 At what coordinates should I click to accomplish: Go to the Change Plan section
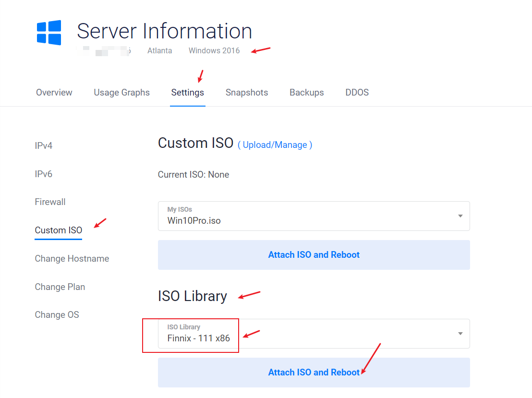(x=60, y=287)
